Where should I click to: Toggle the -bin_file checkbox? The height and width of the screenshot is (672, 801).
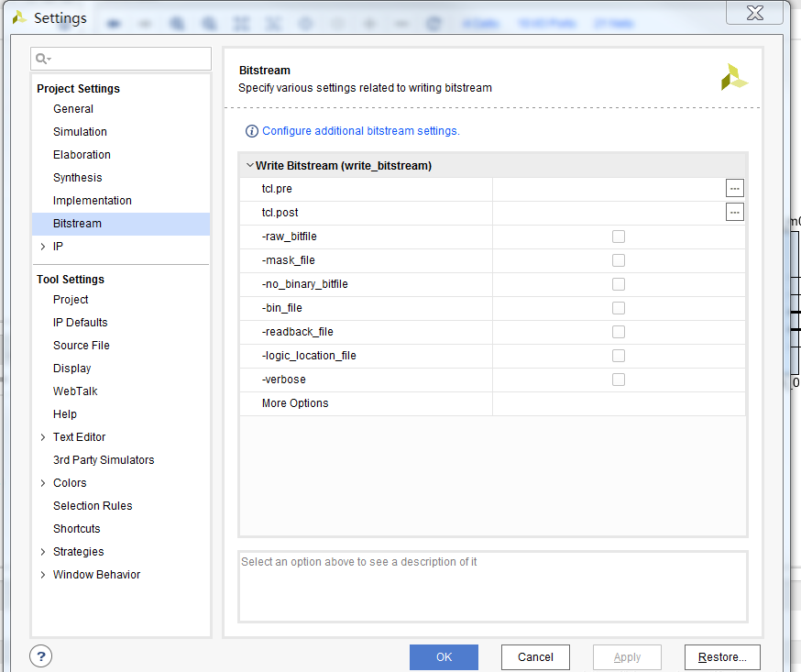point(619,308)
